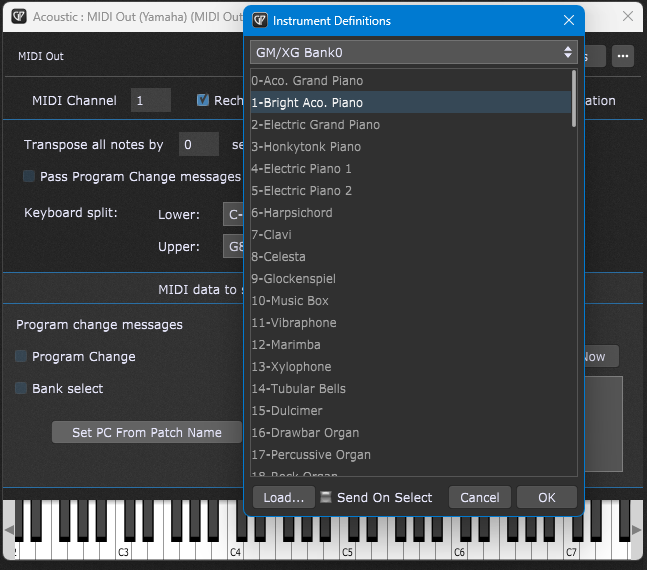
Task: Play the C5 piano key
Action: tap(347, 551)
